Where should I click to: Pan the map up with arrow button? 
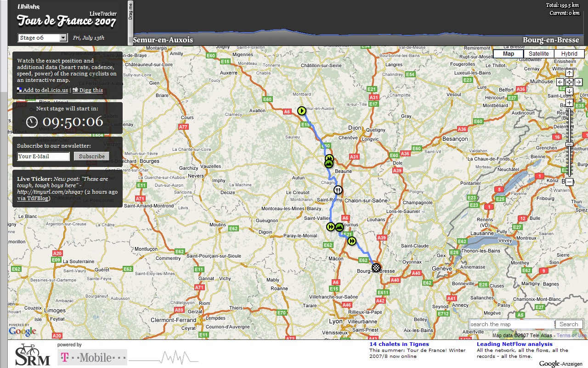click(569, 73)
